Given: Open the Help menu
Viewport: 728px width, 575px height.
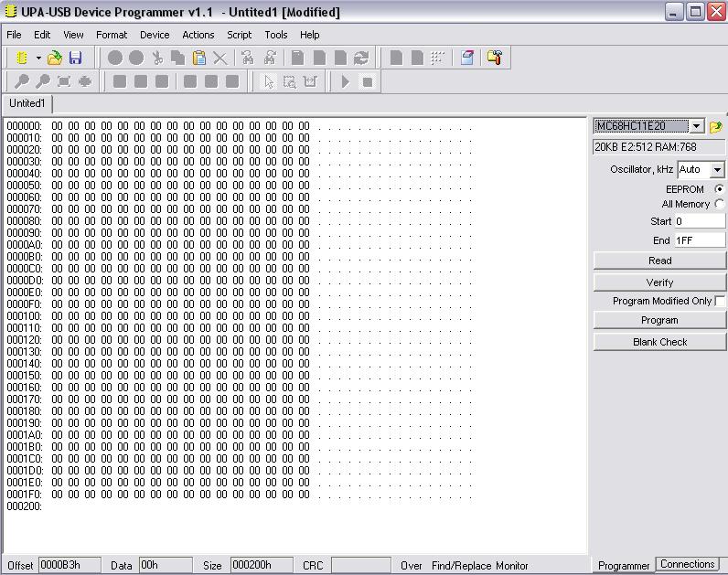Looking at the screenshot, I should (x=309, y=35).
